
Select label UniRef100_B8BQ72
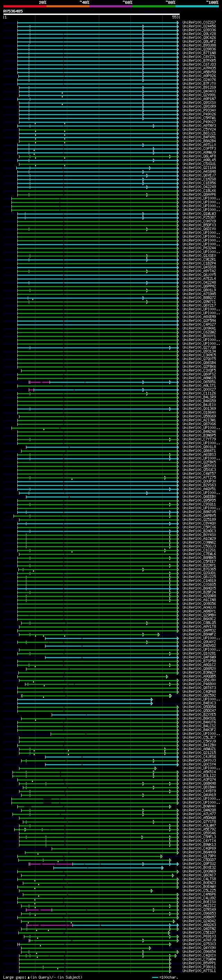(199, 298)
